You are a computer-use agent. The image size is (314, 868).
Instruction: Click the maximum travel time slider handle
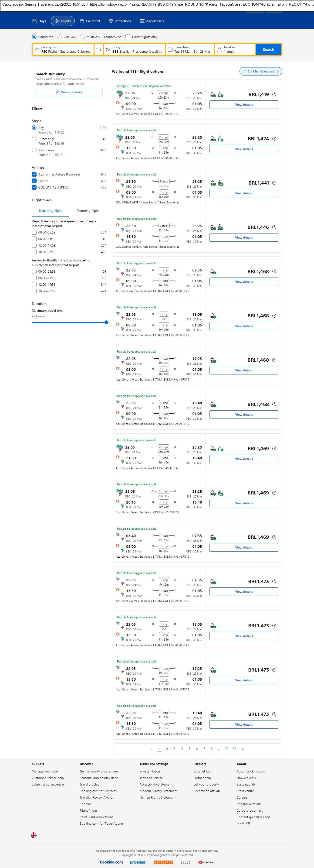pos(106,322)
